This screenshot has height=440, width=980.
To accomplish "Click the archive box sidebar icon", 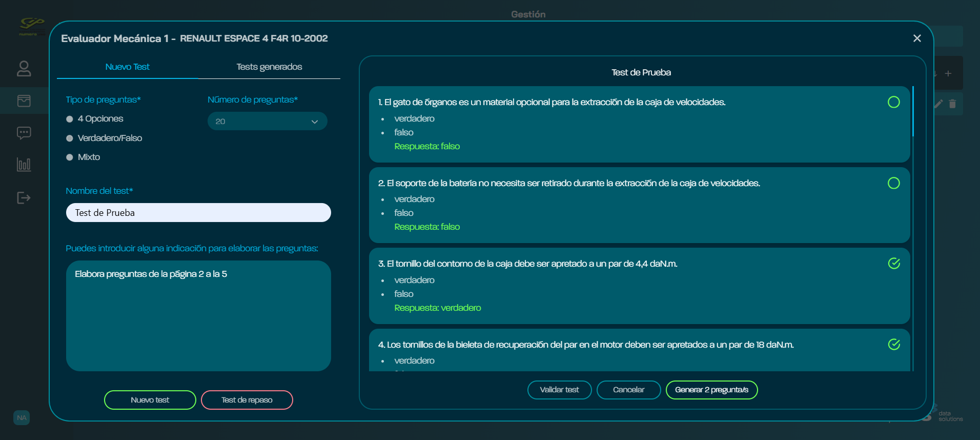I will [x=24, y=101].
